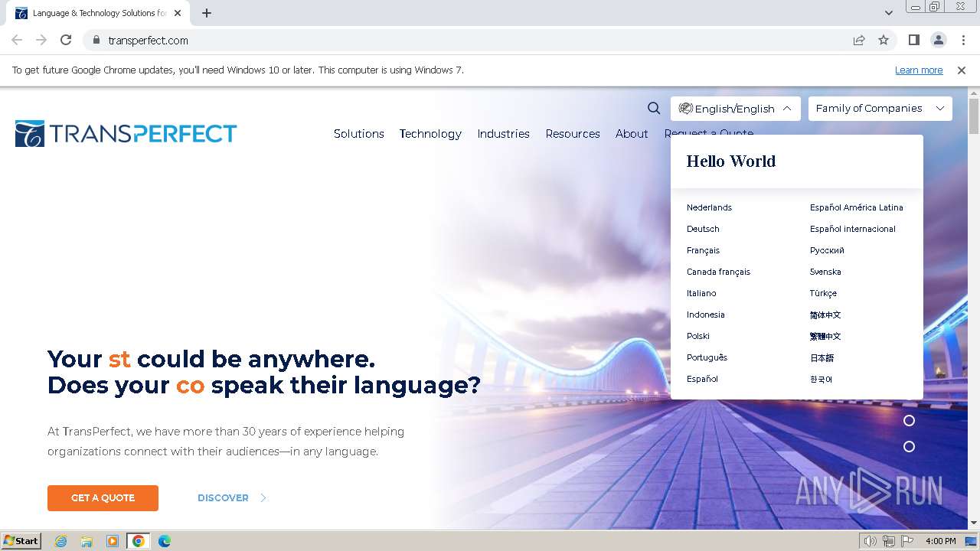Expand the Family of Companies dropdown
Image resolution: width=980 pixels, height=551 pixels.
pyautogui.click(x=880, y=109)
